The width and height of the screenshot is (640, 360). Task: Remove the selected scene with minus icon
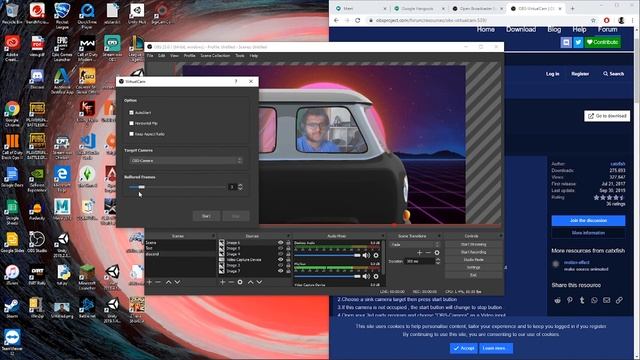(x=158, y=282)
